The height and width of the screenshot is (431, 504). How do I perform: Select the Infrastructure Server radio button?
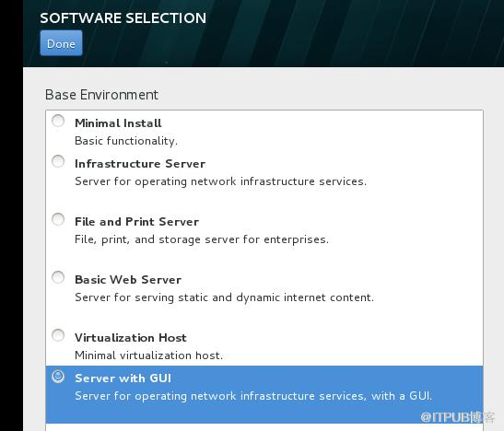pyautogui.click(x=58, y=161)
